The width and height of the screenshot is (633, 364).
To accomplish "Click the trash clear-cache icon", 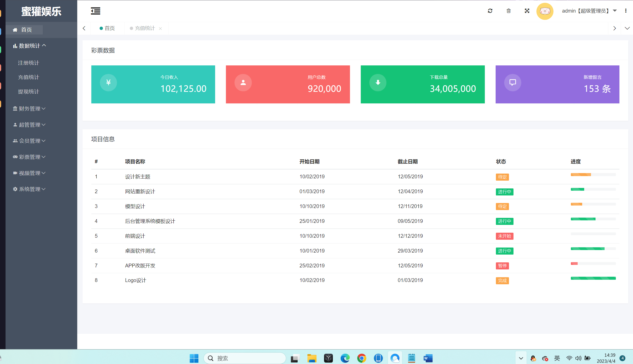I will pyautogui.click(x=508, y=11).
